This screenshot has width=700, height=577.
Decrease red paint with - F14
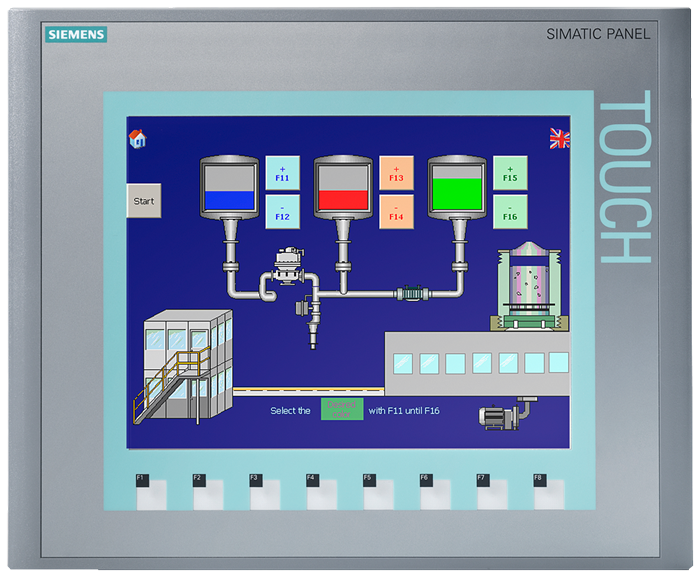[396, 211]
